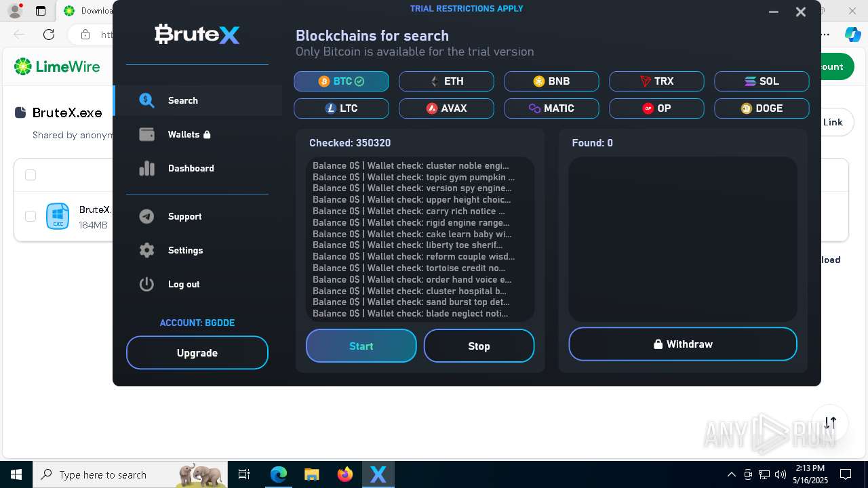Select the TRX blockchain button
868x488 pixels.
(x=656, y=81)
